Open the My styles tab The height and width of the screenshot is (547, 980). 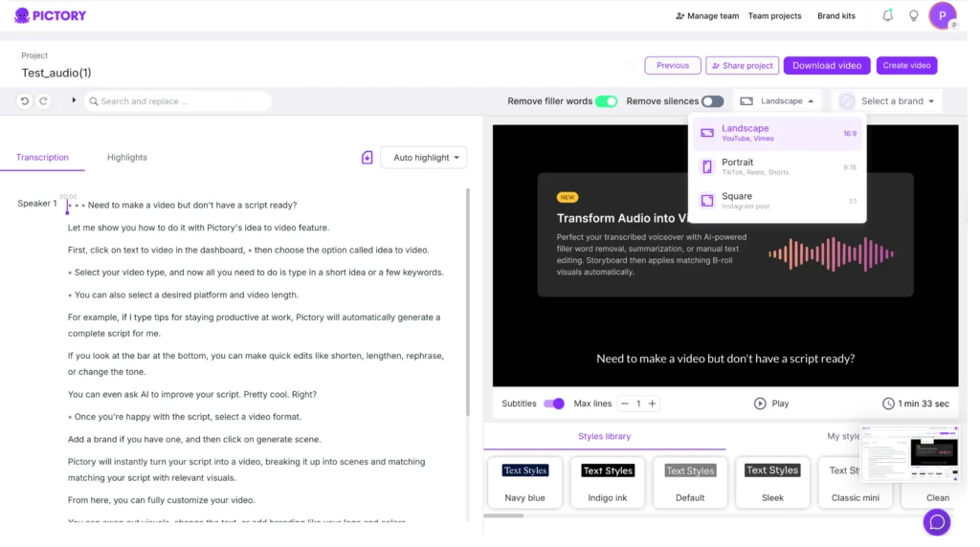[842, 436]
